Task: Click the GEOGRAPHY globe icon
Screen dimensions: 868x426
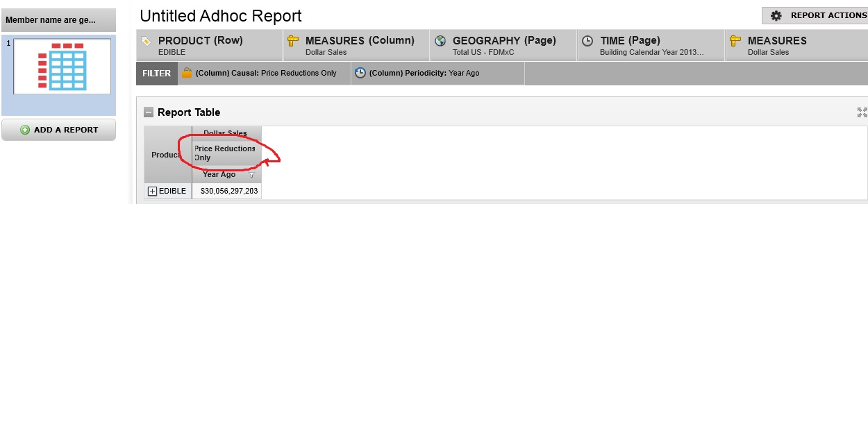Action: (x=440, y=41)
